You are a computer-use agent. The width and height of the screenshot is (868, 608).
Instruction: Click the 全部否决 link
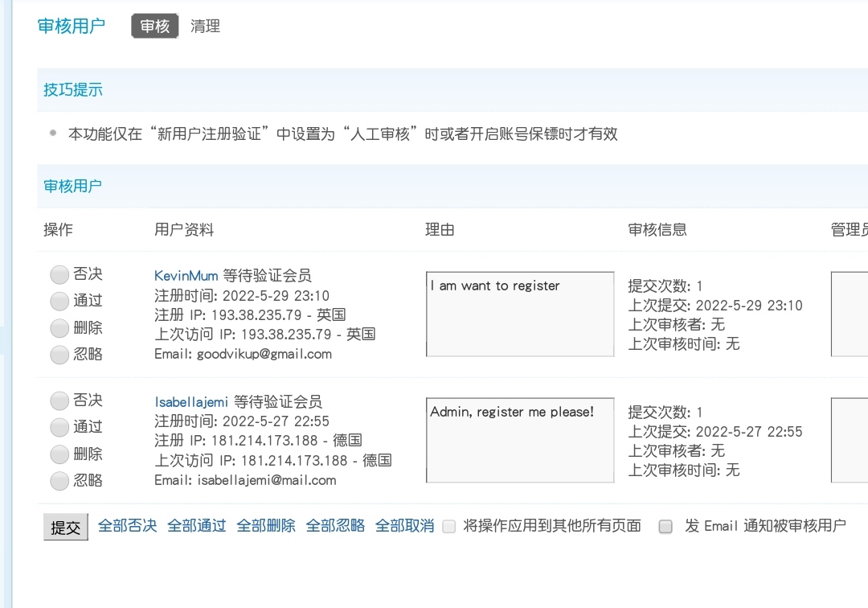[127, 525]
